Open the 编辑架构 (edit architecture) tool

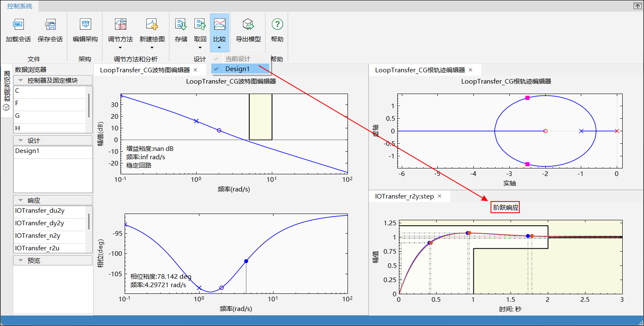(x=85, y=25)
